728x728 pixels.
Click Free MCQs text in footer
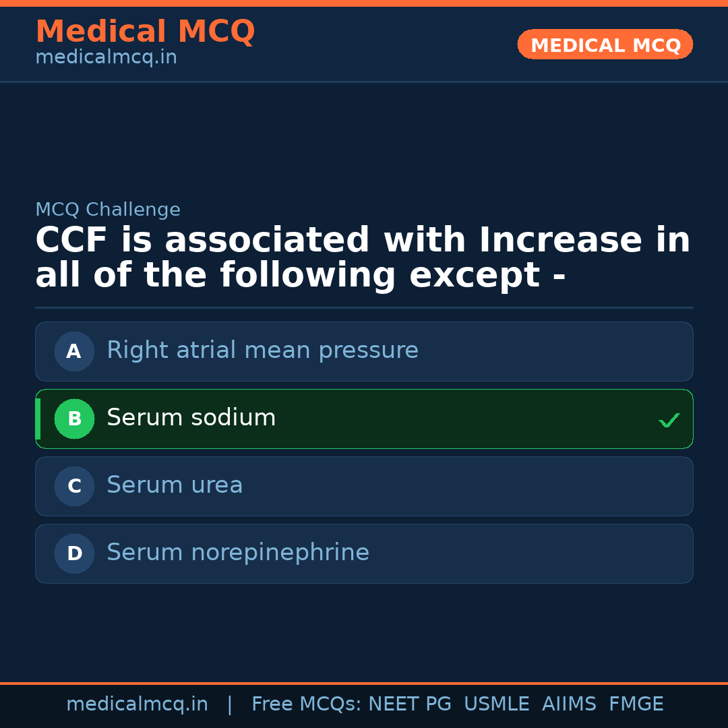point(306,704)
